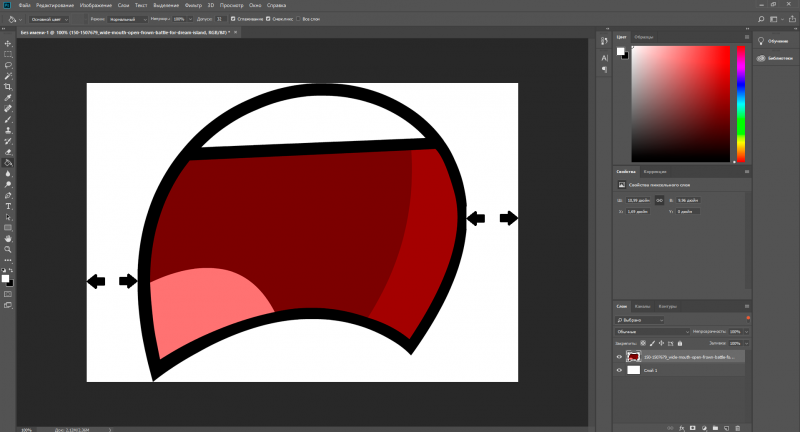The width and height of the screenshot is (800, 432).
Task: Select the wide-mouth layer thumbnail
Action: point(634,356)
